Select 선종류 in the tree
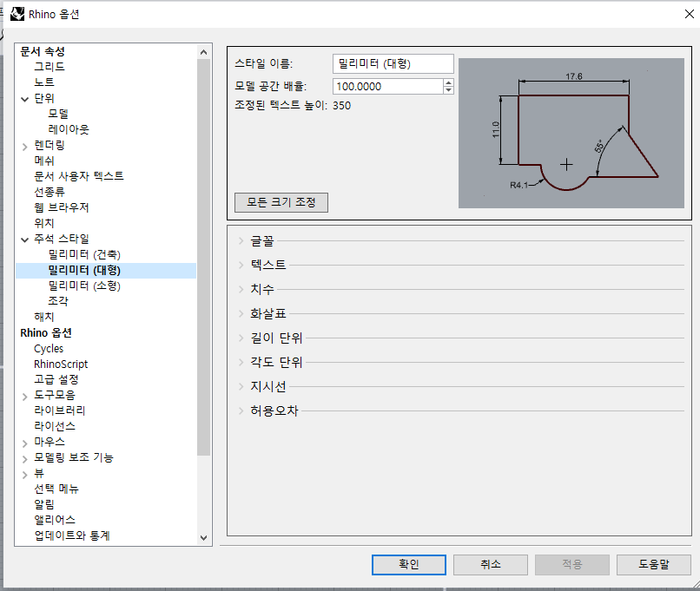Image resolution: width=700 pixels, height=591 pixels. click(x=50, y=192)
